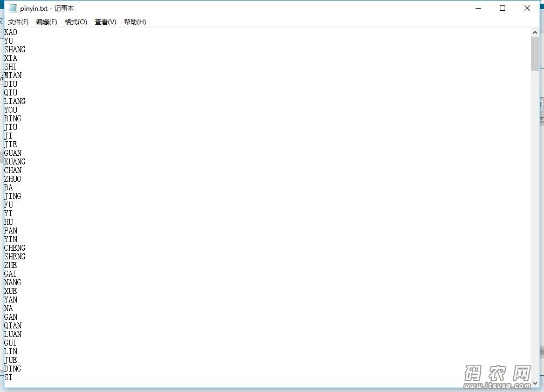544x392 pixels.
Task: Click the line GUAN
Action: [x=12, y=153]
